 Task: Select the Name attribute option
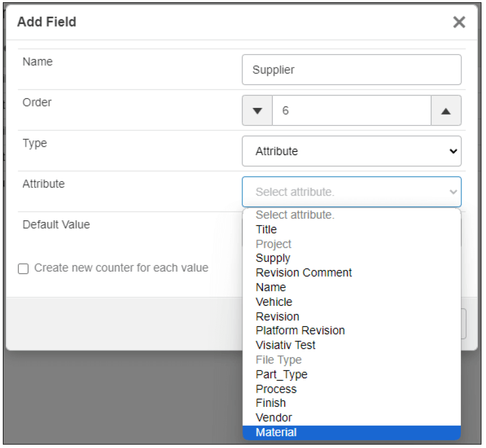click(x=271, y=288)
